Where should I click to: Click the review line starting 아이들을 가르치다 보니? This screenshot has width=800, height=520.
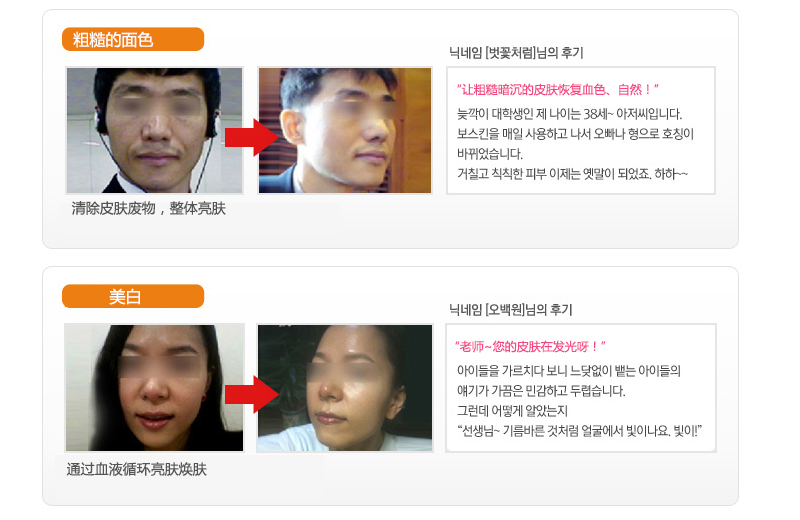[569, 370]
